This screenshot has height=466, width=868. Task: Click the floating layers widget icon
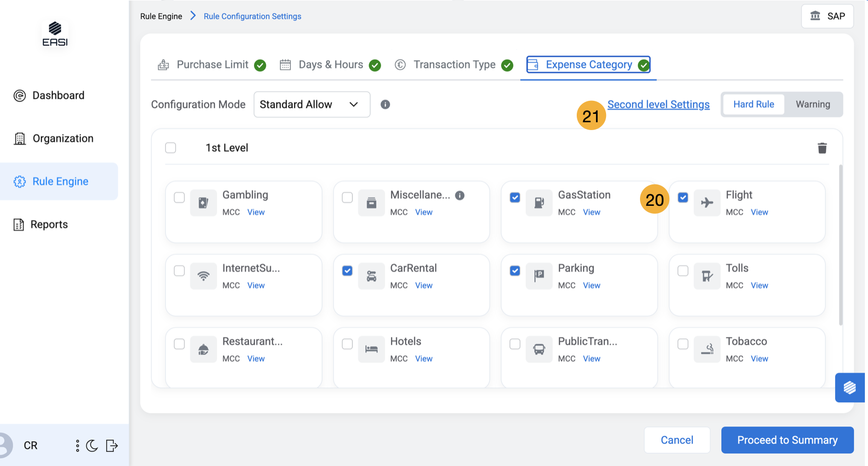tap(849, 388)
